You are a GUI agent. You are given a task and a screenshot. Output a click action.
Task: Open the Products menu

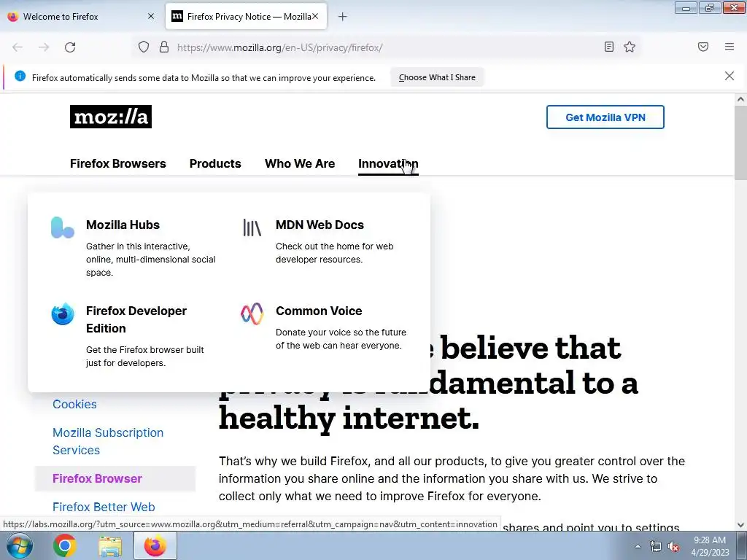point(215,163)
